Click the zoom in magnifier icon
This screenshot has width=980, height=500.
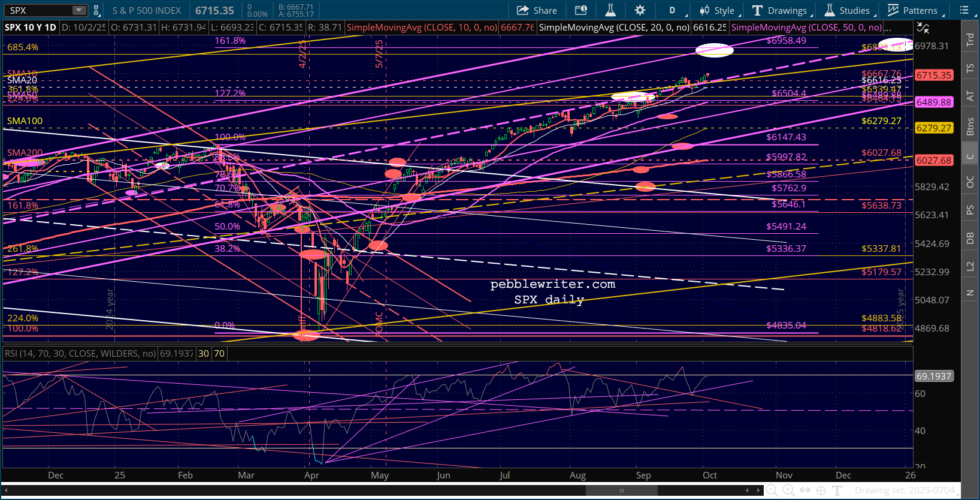point(788,490)
